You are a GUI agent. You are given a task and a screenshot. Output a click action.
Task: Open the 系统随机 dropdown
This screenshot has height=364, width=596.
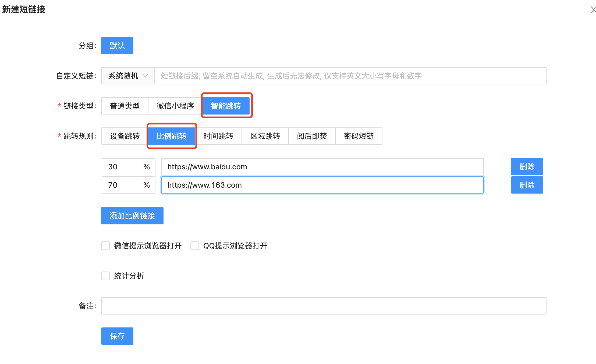(x=128, y=76)
